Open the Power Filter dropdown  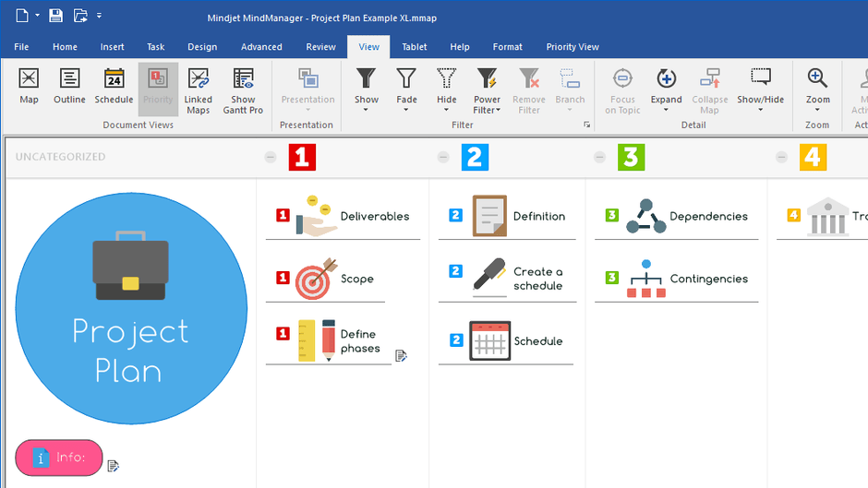[x=487, y=89]
